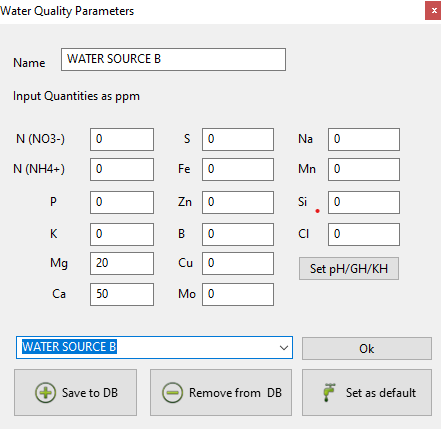Screen dimensions: 441x429
Task: Click the Mo ppm input field
Action: [x=238, y=294]
